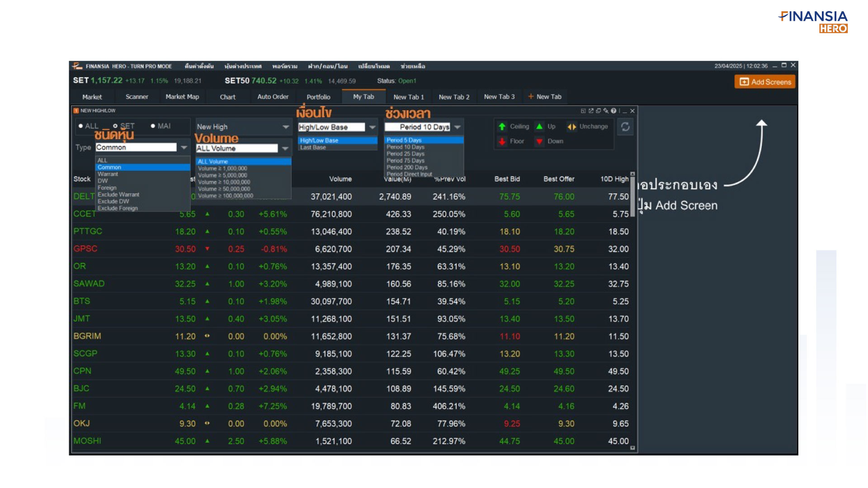
Task: Toggle the green Up triangle filter
Action: 539,127
